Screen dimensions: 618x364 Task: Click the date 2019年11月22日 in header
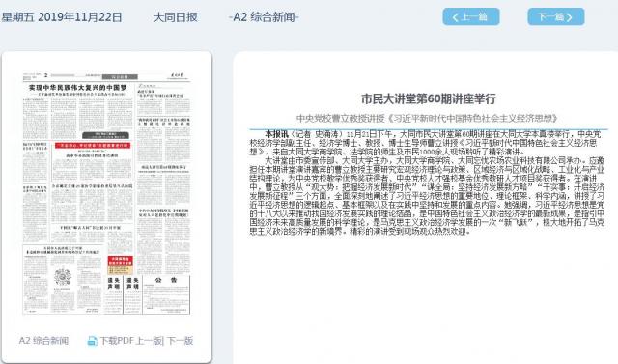point(80,17)
